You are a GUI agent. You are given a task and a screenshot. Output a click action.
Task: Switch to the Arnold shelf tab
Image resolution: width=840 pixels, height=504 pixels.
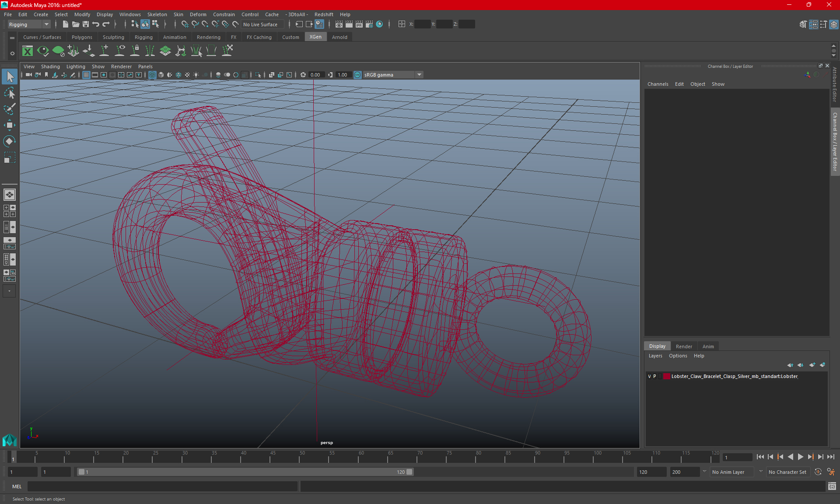point(339,37)
